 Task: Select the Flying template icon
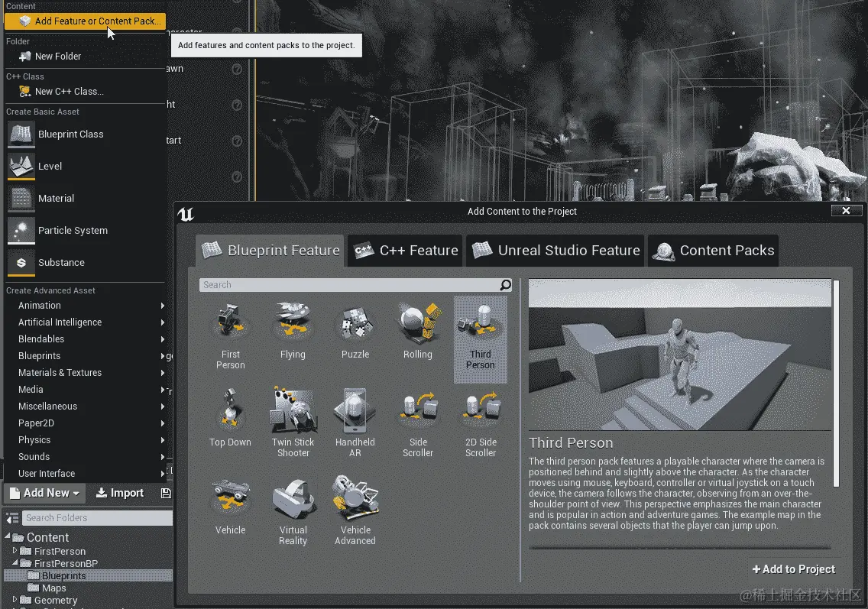[293, 321]
